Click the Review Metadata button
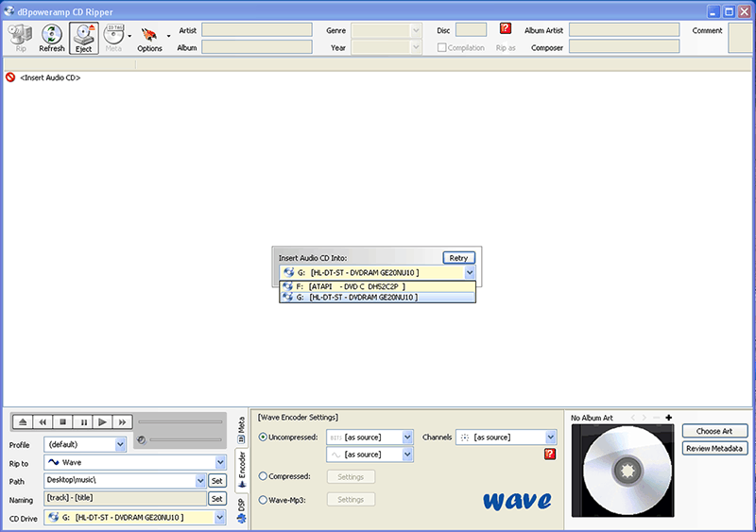This screenshot has height=532, width=756. pos(714,449)
